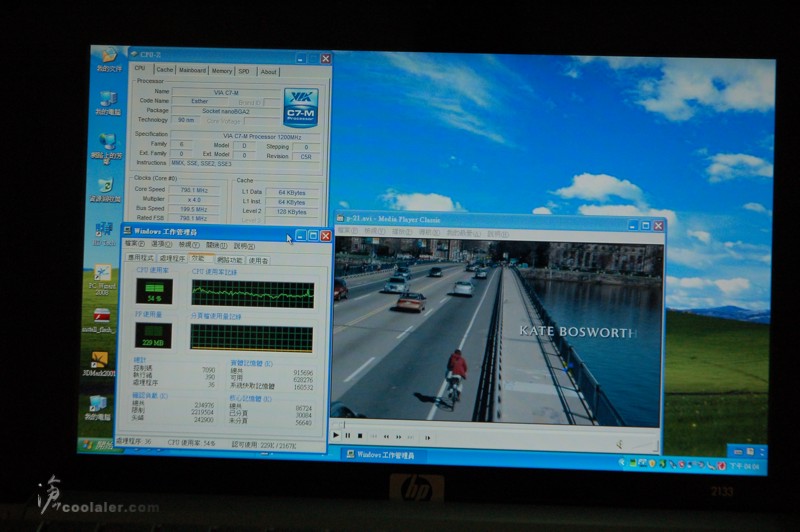Open Task Manager's 說明(H) menu

[244, 246]
